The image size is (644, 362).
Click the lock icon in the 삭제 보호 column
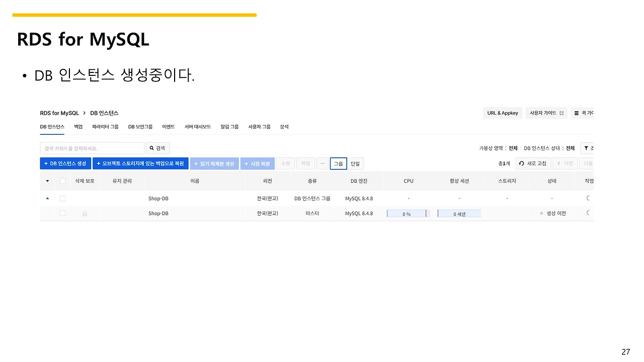(85, 213)
